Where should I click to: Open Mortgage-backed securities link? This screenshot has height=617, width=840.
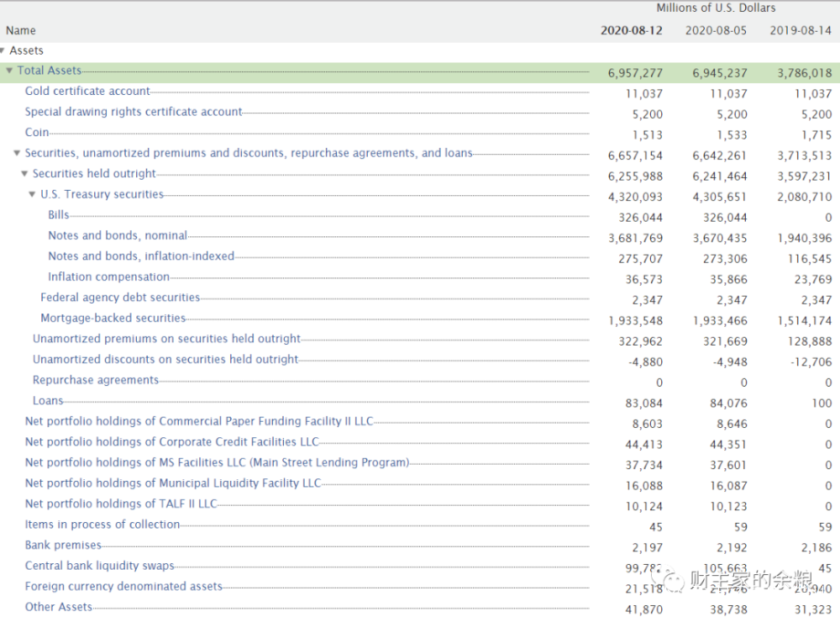[113, 318]
